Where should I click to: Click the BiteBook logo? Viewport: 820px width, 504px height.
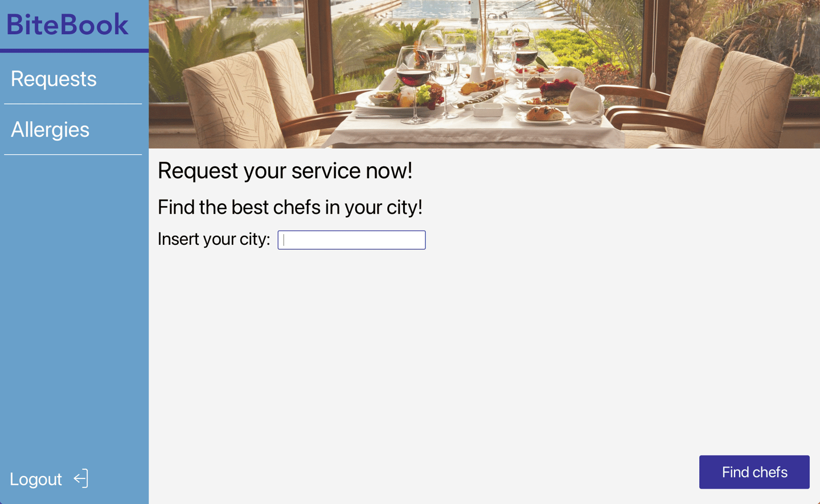tap(67, 25)
